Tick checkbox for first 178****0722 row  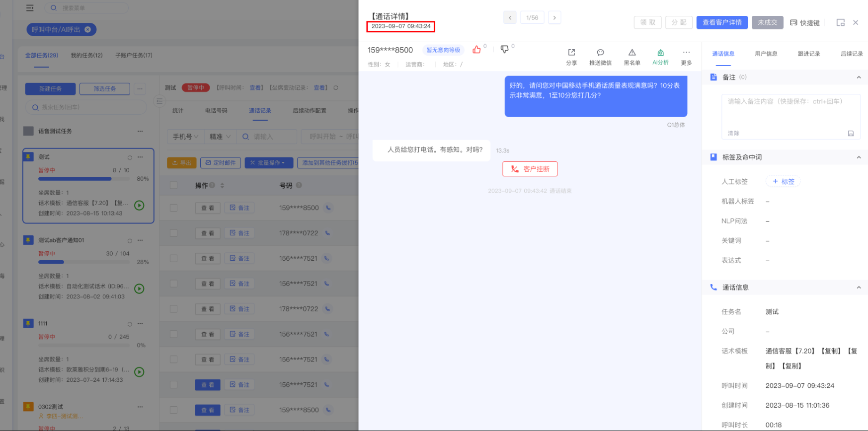click(173, 233)
